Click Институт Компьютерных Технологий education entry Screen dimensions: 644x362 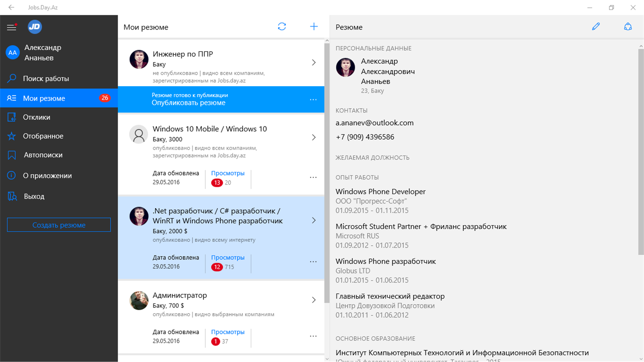tap(462, 353)
